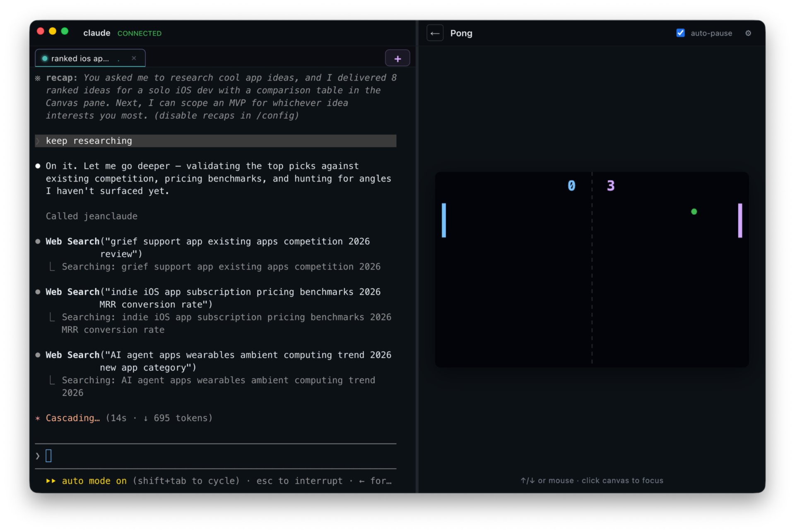Click the blue score '0'

[571, 185]
